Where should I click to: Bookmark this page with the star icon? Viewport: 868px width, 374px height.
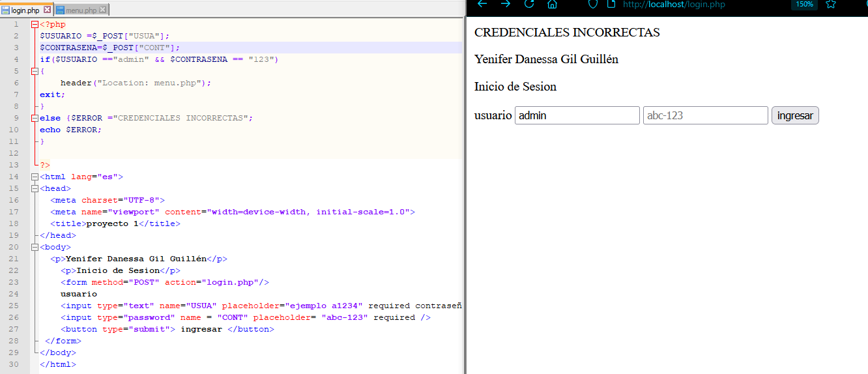(x=831, y=4)
